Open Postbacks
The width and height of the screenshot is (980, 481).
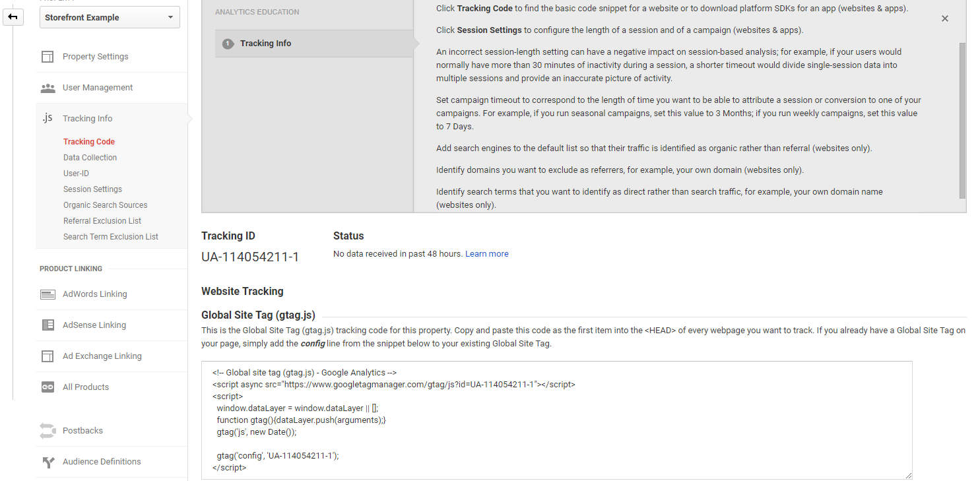(82, 431)
